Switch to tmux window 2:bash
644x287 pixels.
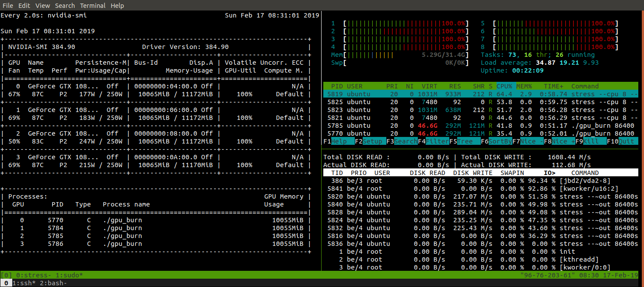[52, 283]
